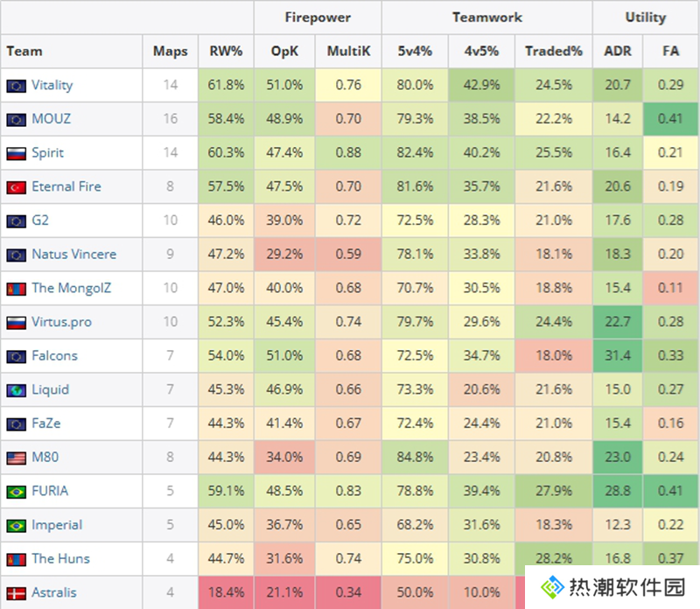Click the Astralis Danish flag icon

point(16,593)
